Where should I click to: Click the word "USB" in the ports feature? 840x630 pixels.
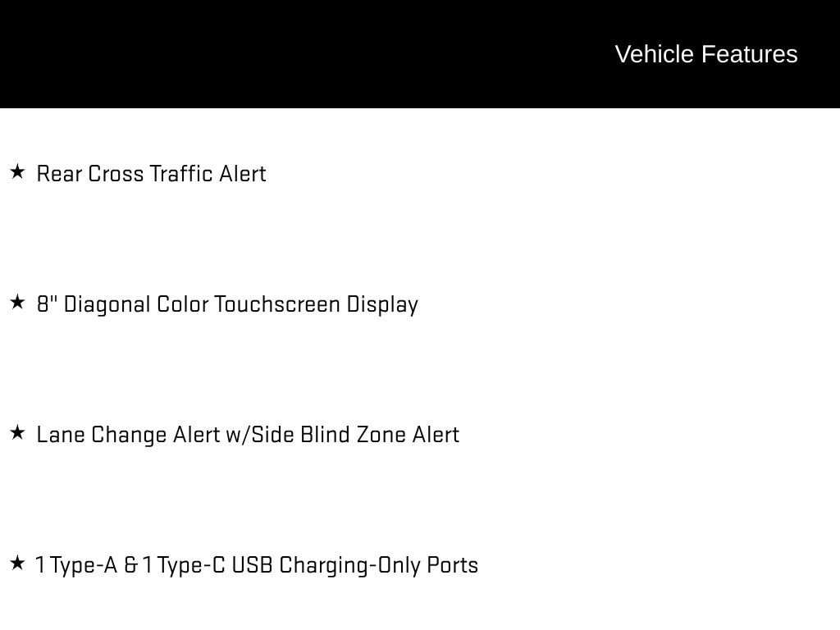coord(252,565)
